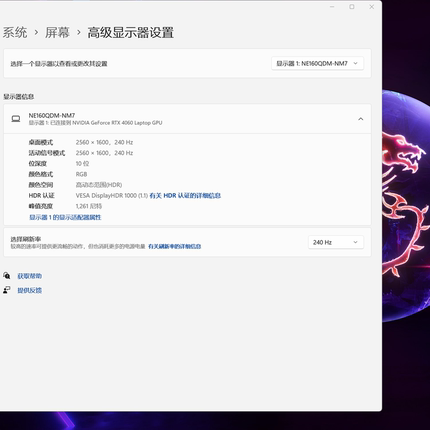Select the 桌面模式 value 2560 × 1600, 240 Hz
Viewport: 430px width, 430px height.
point(104,142)
